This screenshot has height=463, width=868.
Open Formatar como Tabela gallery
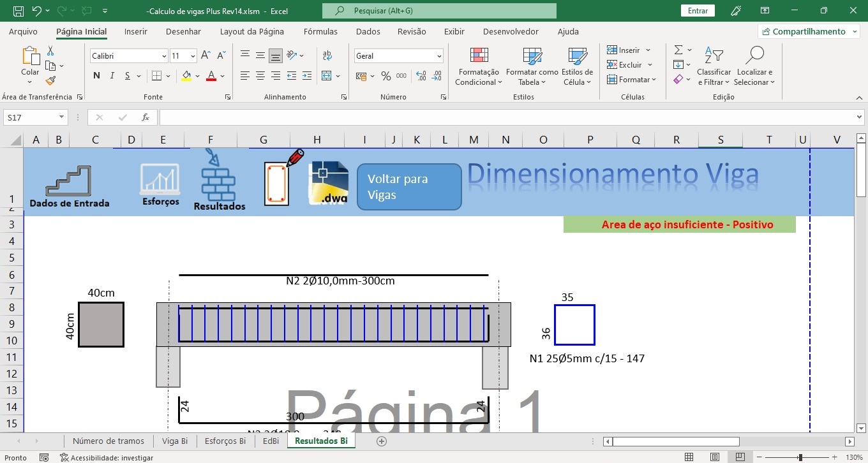coord(532,66)
